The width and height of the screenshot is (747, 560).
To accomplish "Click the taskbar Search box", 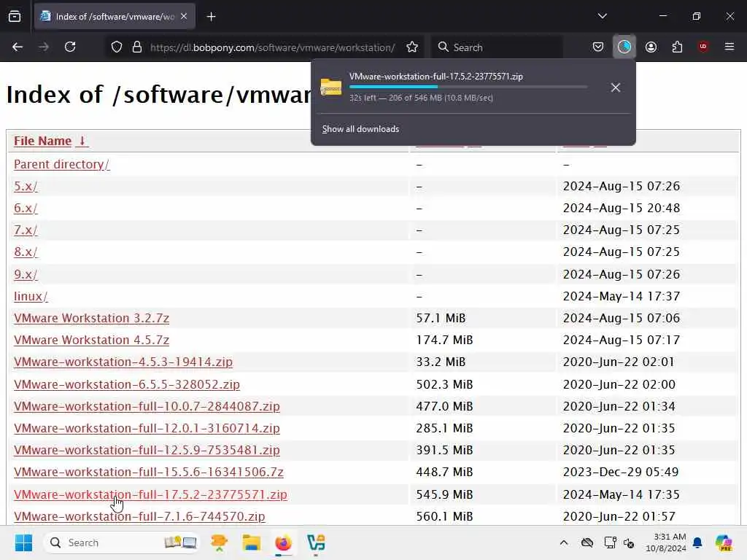I will coord(122,542).
